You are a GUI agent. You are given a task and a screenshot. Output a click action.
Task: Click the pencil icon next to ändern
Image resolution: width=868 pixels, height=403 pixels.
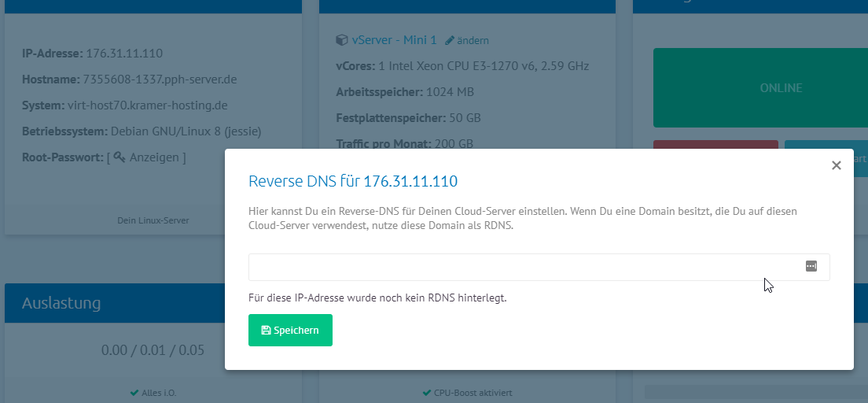pos(450,40)
